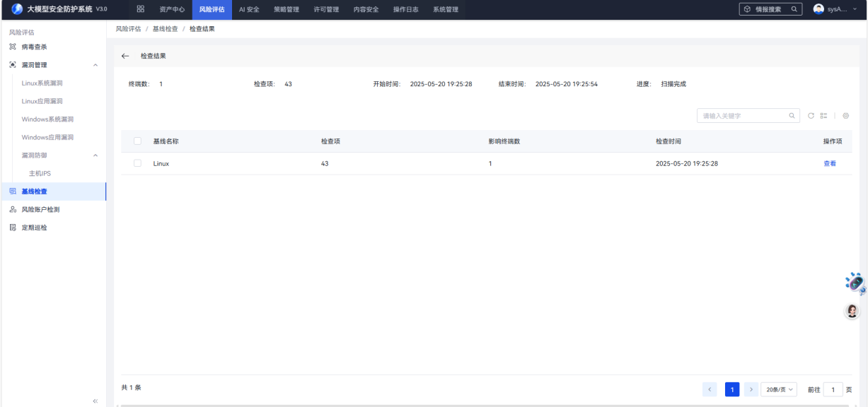Refresh the baseline results table
The image size is (868, 407).
click(811, 116)
